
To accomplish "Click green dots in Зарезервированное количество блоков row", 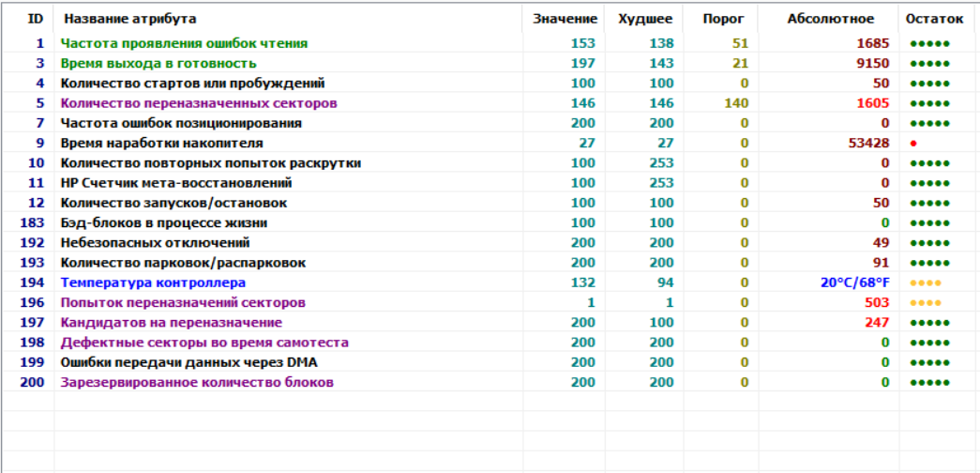I will point(929,383).
